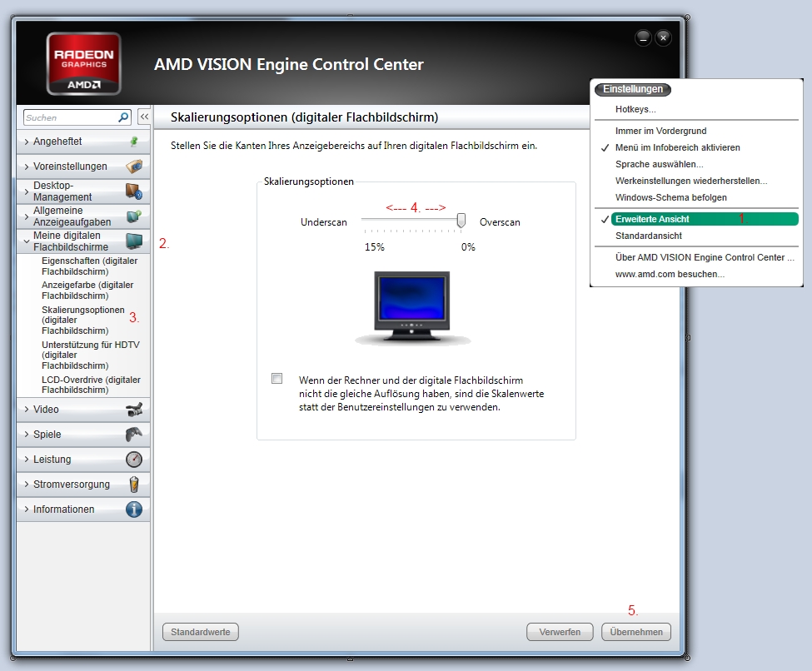
Task: Click the Underscan/Overscan slider handle
Action: [x=461, y=221]
